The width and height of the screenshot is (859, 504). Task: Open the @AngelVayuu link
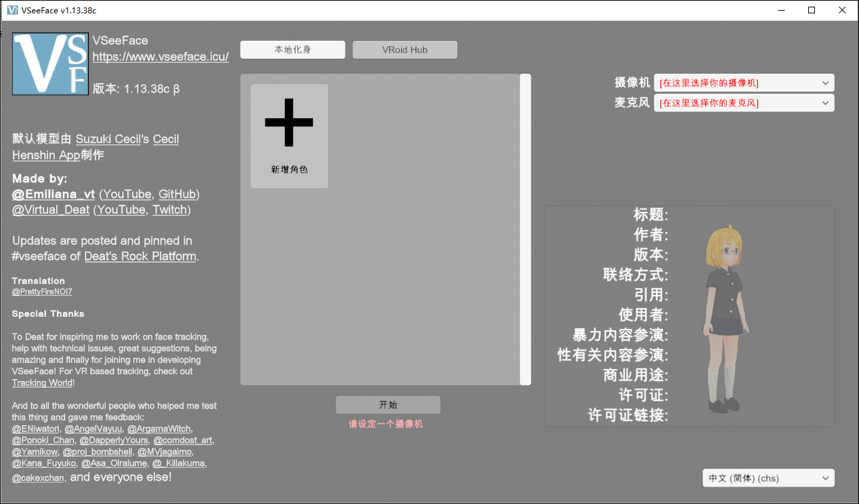[x=94, y=428]
